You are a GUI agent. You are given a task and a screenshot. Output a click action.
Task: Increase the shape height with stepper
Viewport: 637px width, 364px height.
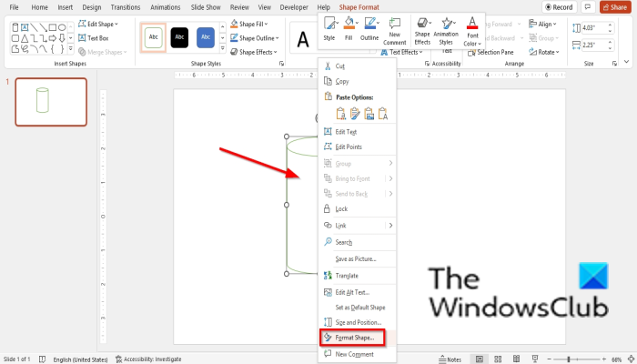611,25
